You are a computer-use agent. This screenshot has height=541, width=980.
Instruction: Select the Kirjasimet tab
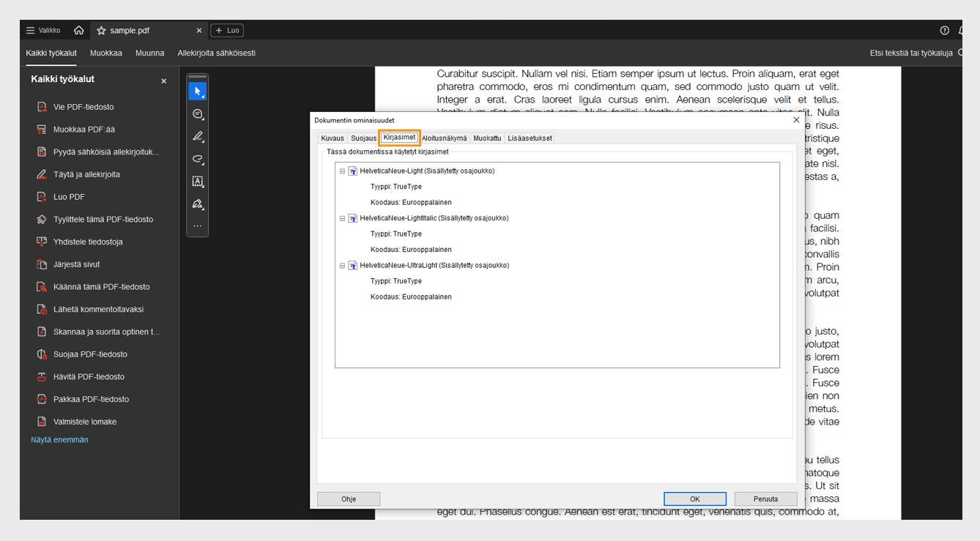pyautogui.click(x=399, y=137)
